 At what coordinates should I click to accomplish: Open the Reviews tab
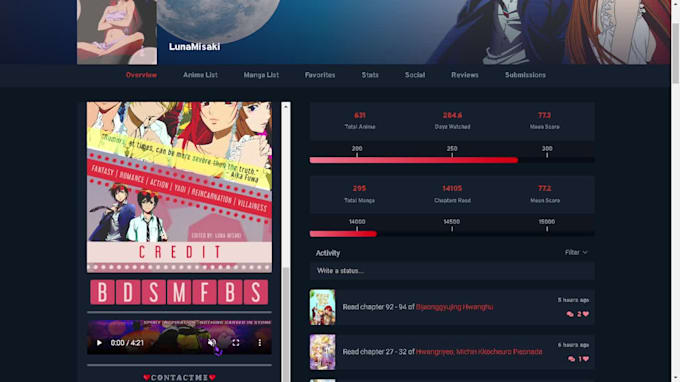click(464, 75)
